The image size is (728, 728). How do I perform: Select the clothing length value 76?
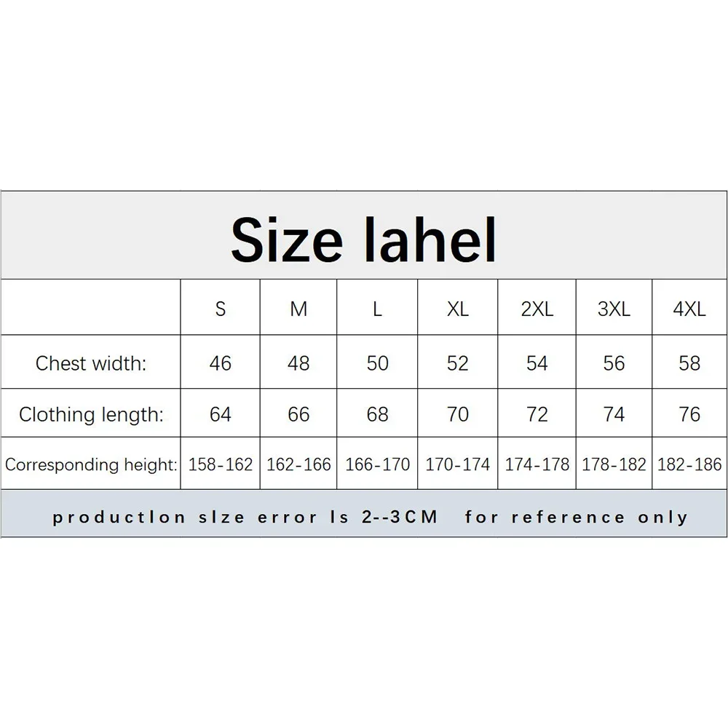coord(689,415)
